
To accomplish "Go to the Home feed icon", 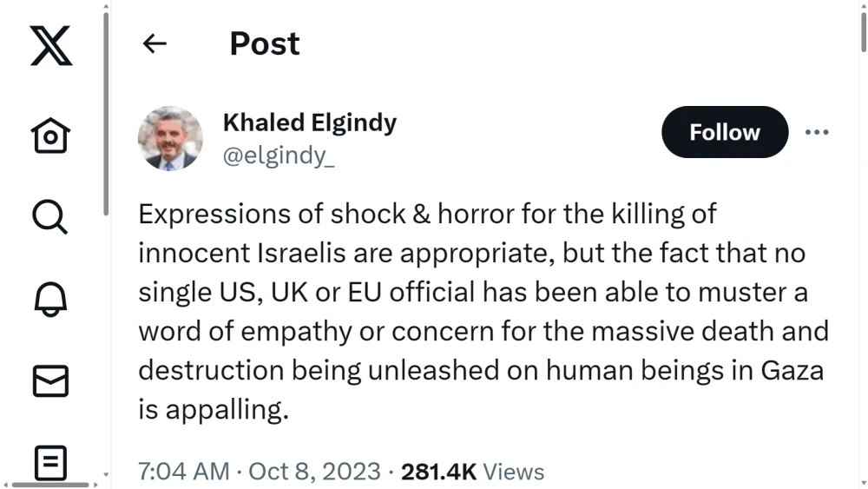I will point(50,135).
